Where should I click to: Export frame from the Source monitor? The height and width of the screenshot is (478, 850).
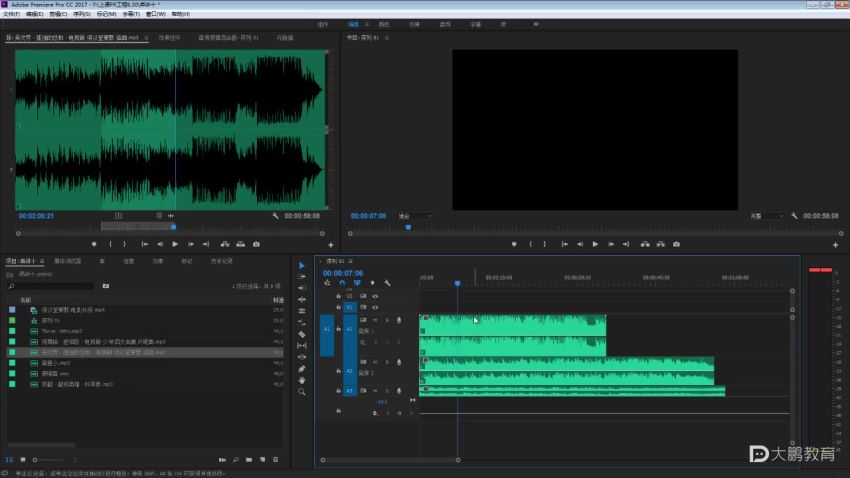pos(256,244)
